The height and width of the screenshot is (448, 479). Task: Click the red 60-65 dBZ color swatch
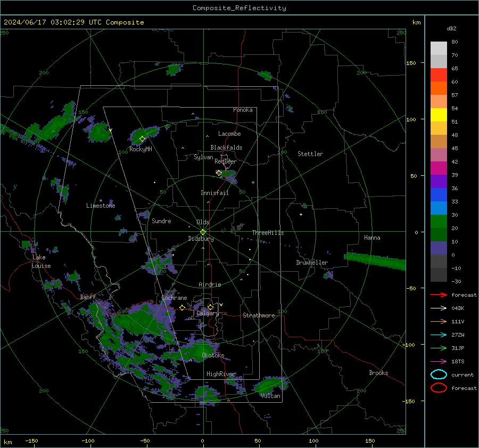tap(439, 75)
